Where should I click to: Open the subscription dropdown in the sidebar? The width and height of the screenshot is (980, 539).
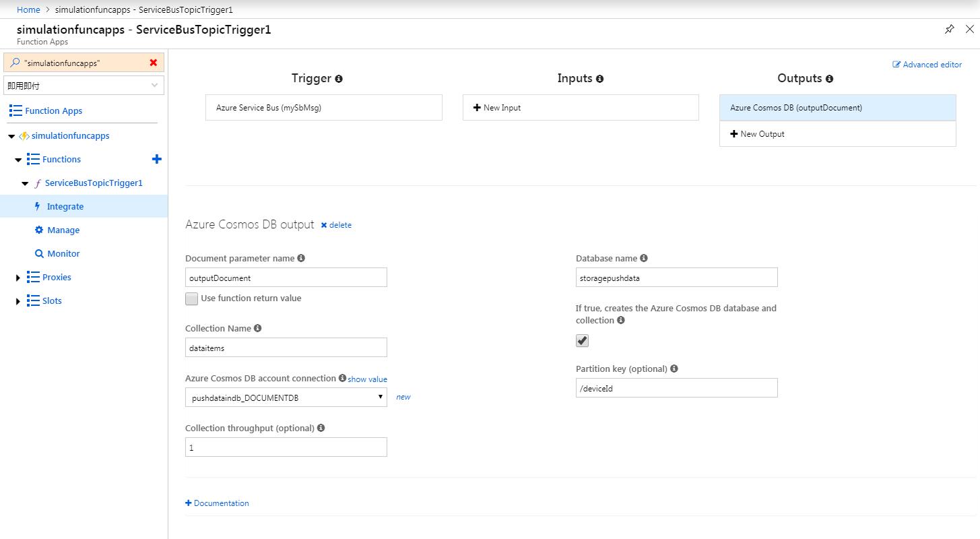click(84, 86)
